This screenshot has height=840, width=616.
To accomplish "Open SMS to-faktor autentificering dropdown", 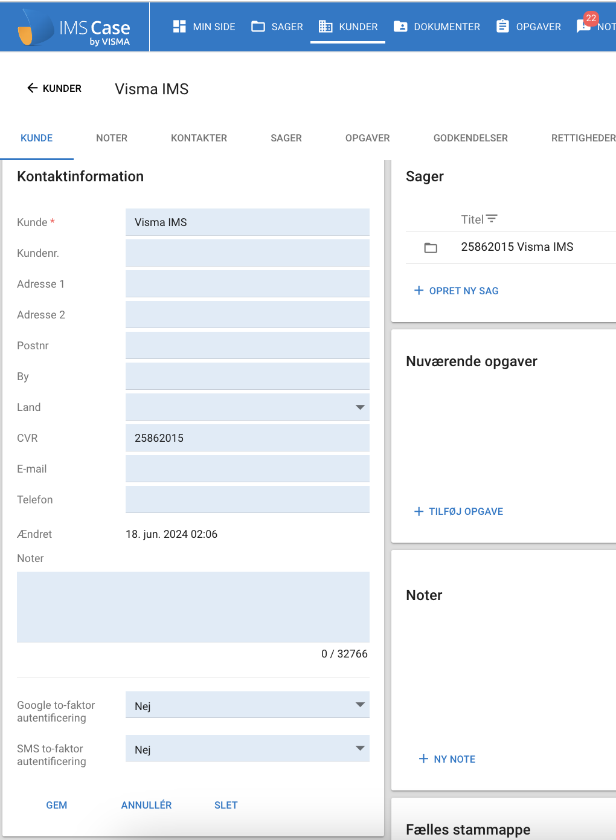I will (248, 749).
